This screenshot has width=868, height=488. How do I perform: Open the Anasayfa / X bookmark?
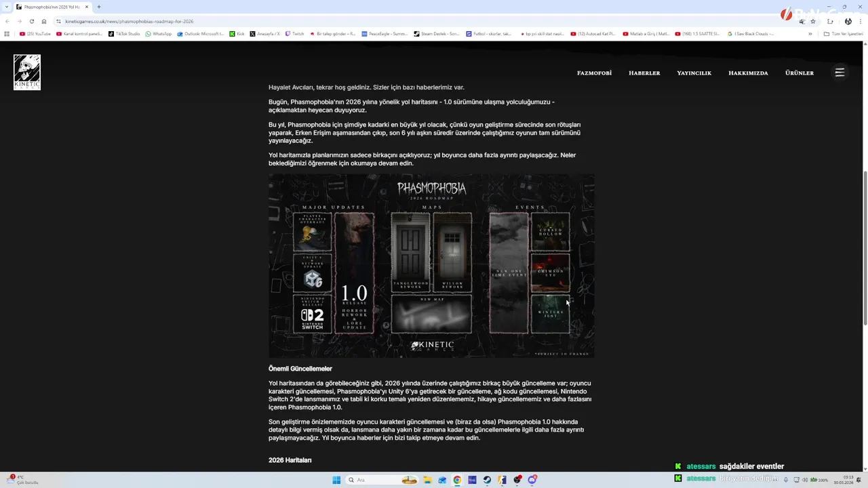(x=264, y=34)
